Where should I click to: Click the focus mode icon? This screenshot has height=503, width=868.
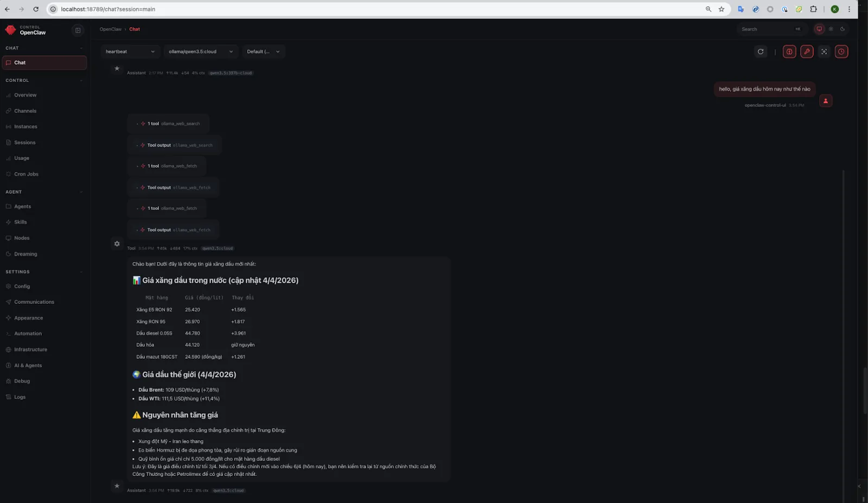(x=824, y=52)
